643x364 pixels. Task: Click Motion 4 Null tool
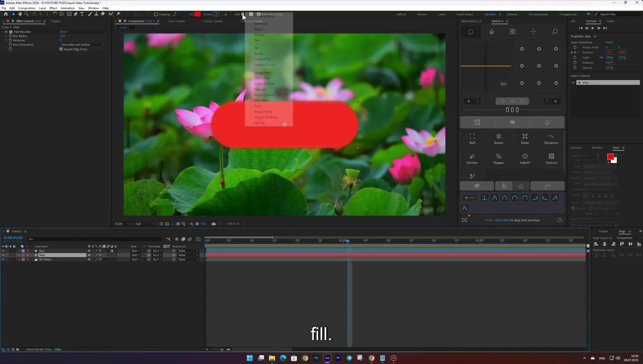472,139
